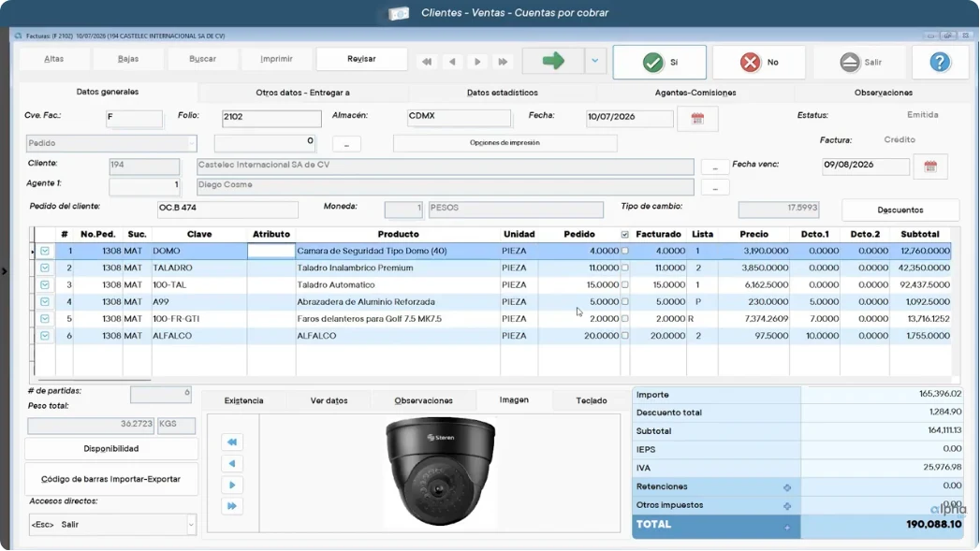Go to previous record arrow
The image size is (980, 551).
tap(452, 62)
